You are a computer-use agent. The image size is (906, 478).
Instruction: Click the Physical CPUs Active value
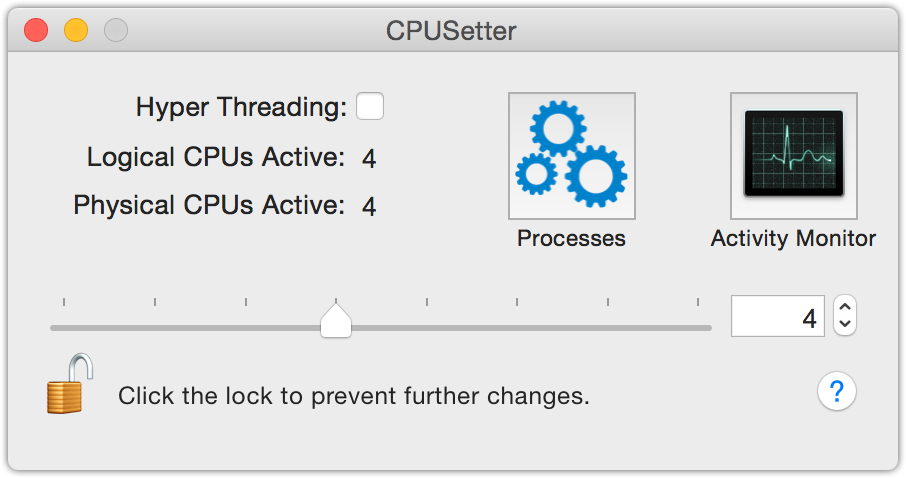tap(369, 206)
